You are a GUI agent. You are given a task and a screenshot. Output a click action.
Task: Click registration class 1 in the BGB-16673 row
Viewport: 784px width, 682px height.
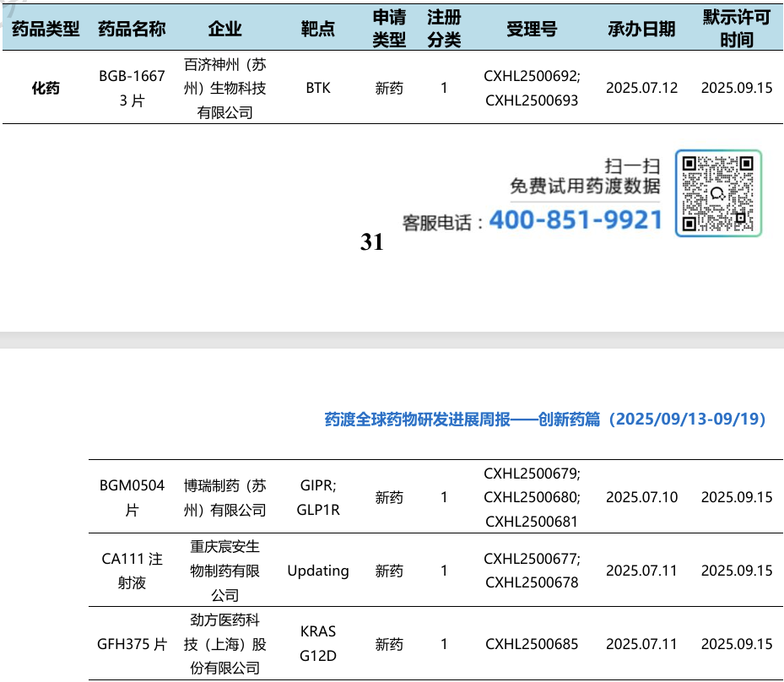[x=444, y=88]
